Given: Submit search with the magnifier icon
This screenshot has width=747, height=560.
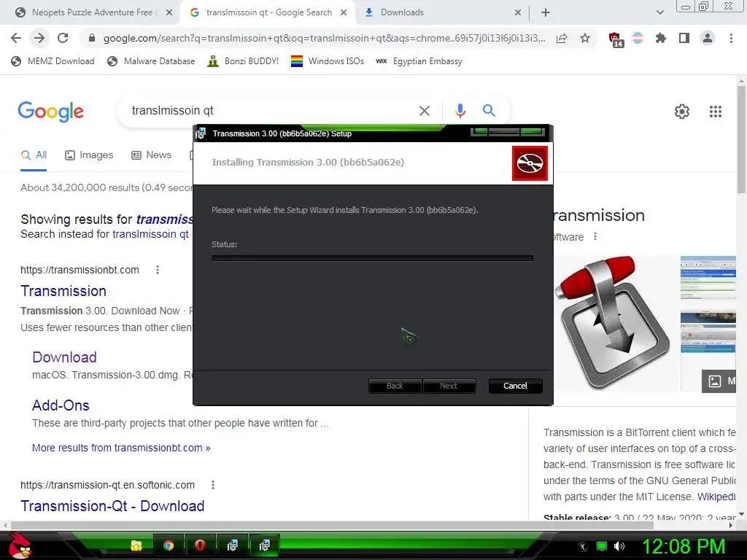Looking at the screenshot, I should coord(489,111).
